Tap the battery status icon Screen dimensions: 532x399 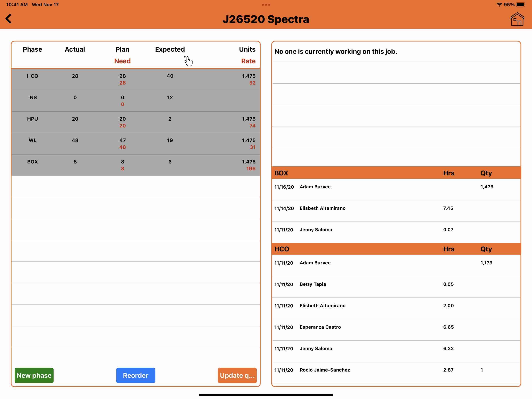[521, 4]
